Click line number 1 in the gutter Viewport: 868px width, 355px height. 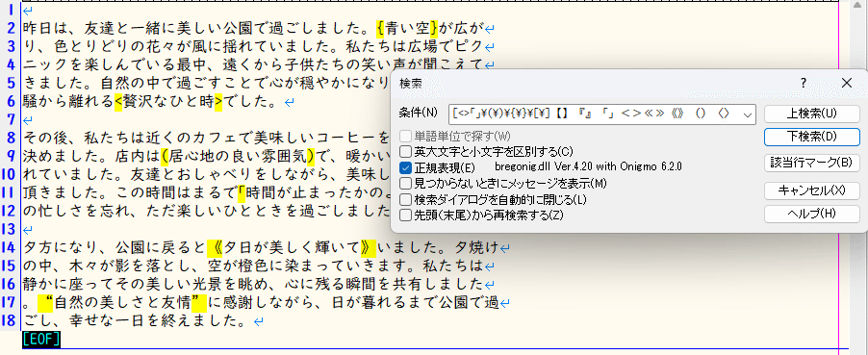pos(11,10)
